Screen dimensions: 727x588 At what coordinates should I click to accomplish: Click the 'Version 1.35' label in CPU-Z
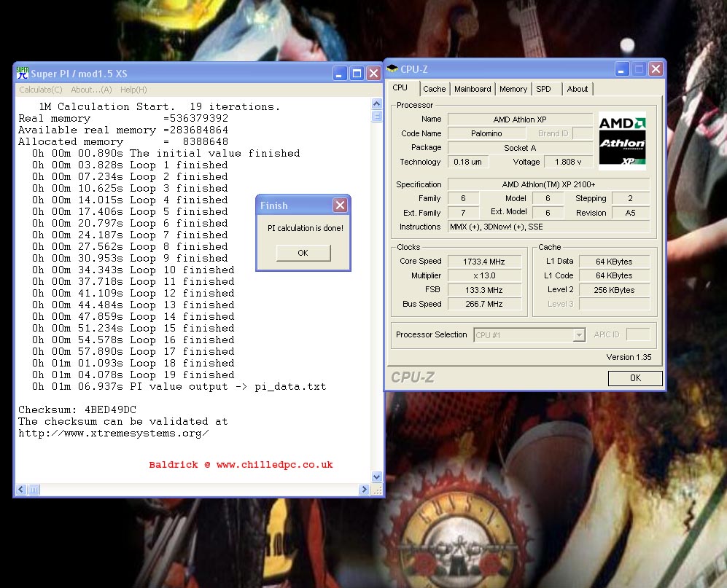(629, 357)
